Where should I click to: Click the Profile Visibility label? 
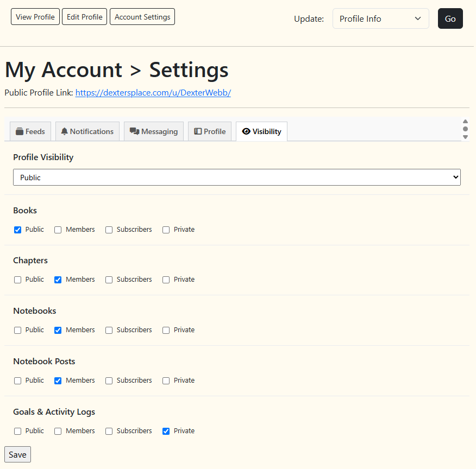pyautogui.click(x=43, y=157)
